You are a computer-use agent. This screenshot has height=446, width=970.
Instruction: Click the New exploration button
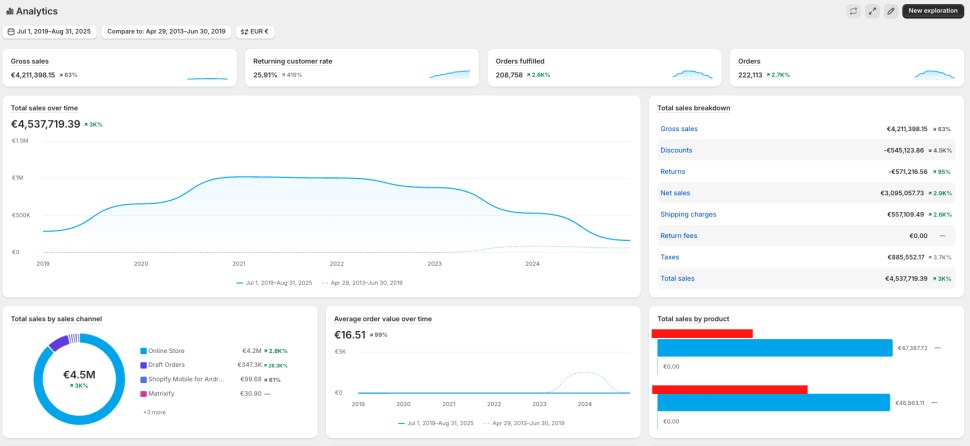(932, 11)
